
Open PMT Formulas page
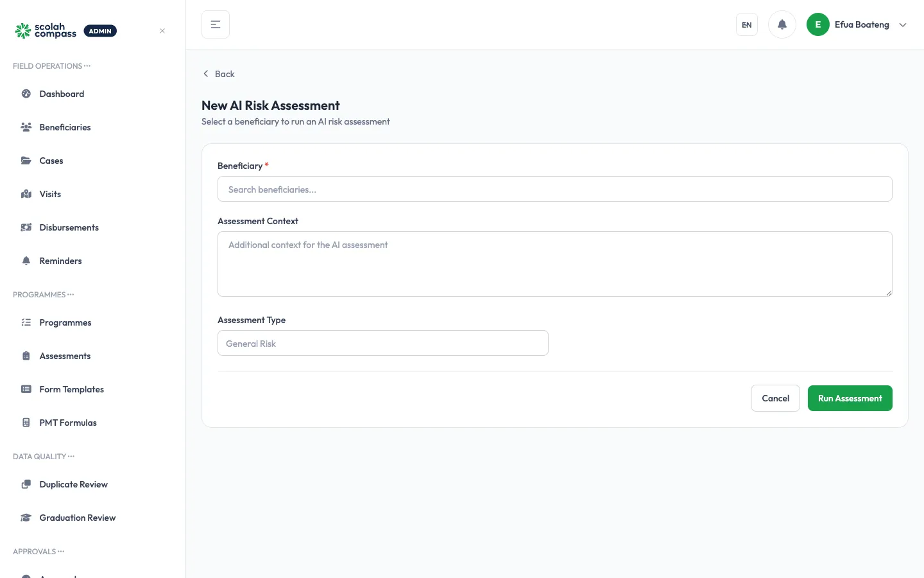pyautogui.click(x=93, y=423)
